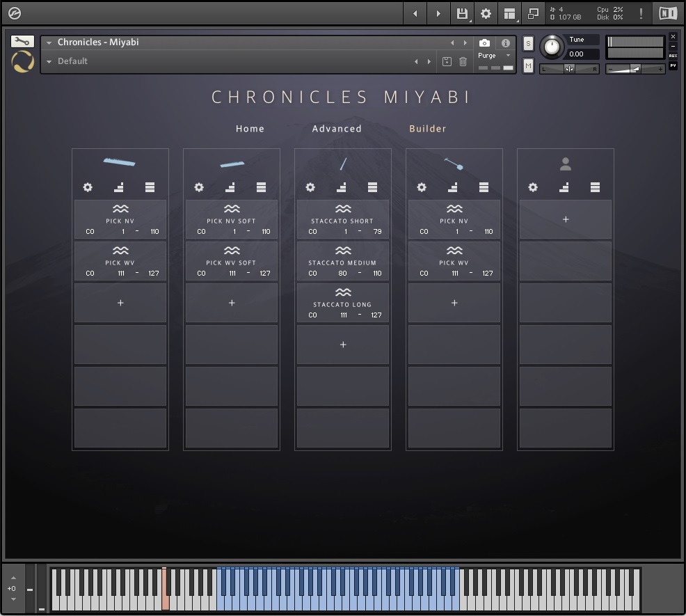
Task: Toggle the AUX sends button
Action: coord(673,56)
